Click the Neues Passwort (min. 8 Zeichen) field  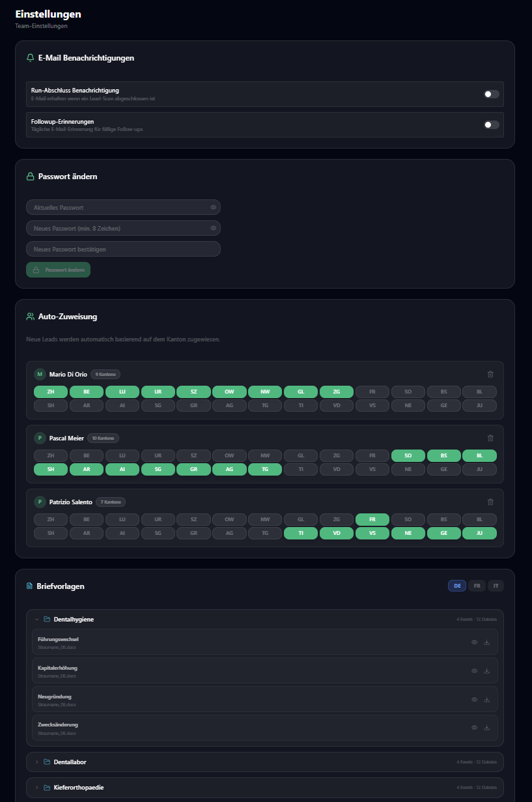pos(123,228)
